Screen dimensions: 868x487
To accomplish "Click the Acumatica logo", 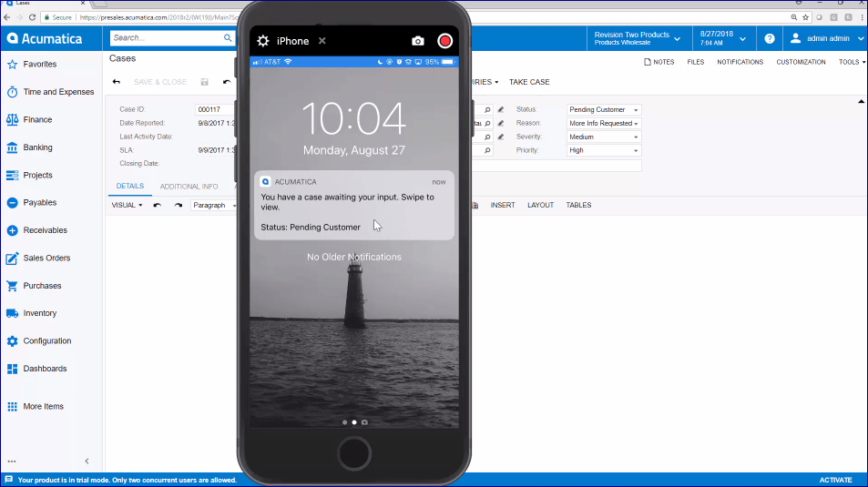I will point(45,38).
